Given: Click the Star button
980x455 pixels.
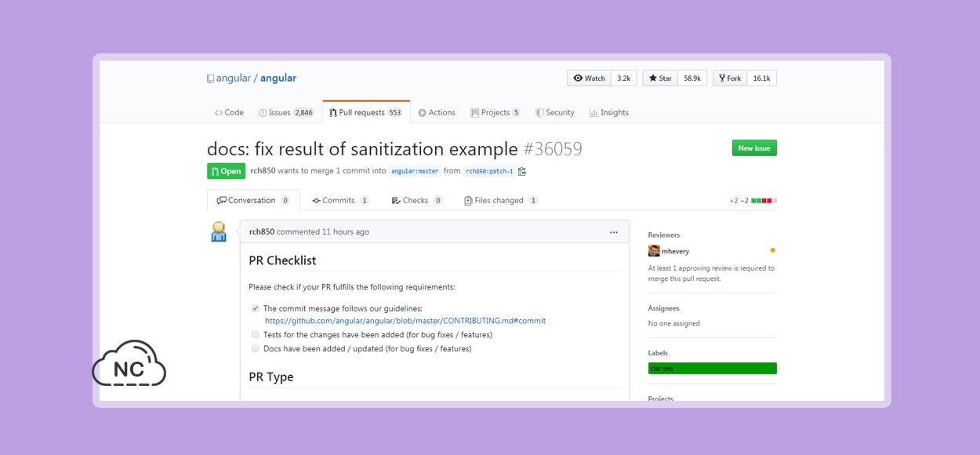Looking at the screenshot, I should click(x=660, y=78).
